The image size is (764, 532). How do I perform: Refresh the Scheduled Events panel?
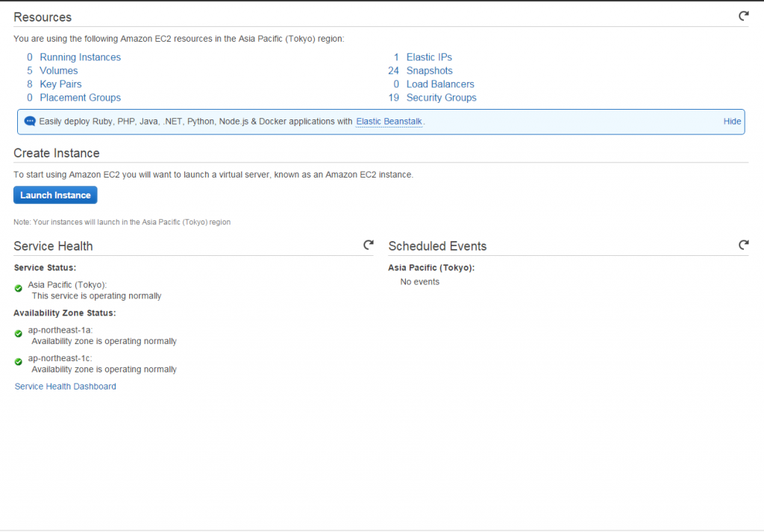tap(743, 245)
